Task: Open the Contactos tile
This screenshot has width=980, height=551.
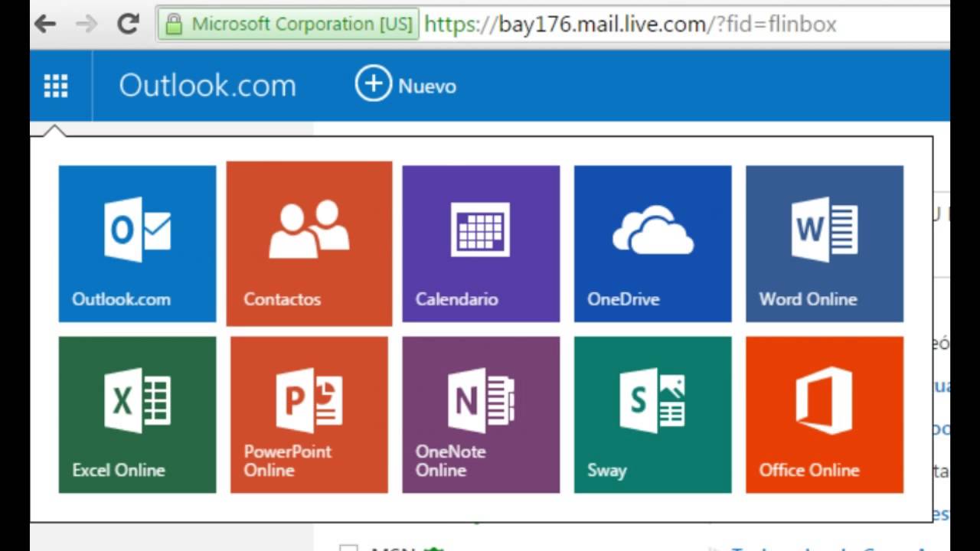Action: point(309,243)
